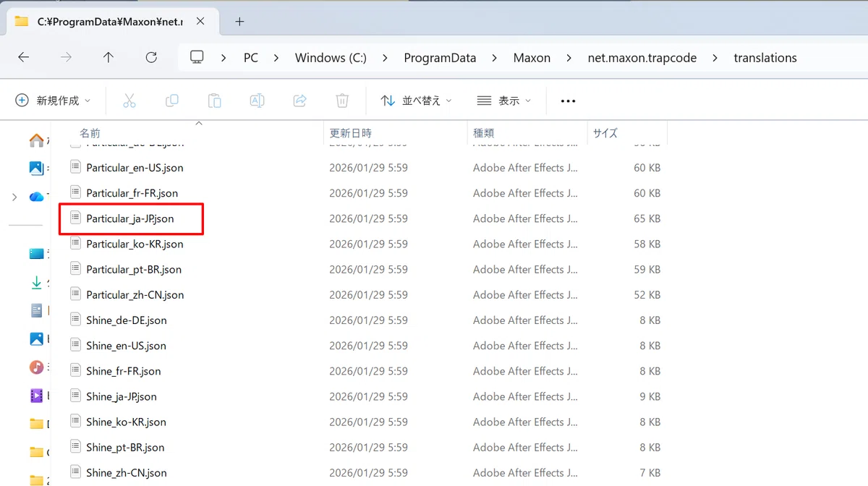Screen dimensions: 868x486
Task: Open the 並べ替え sort dropdown
Action: click(x=417, y=101)
